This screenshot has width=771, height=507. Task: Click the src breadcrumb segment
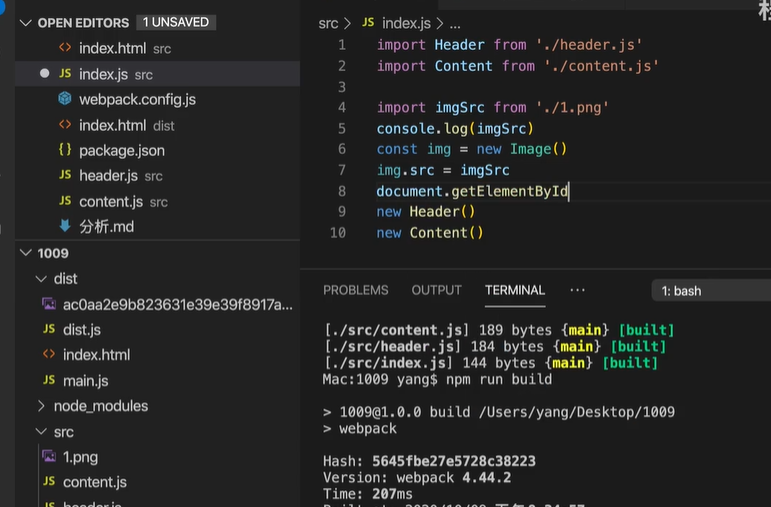(328, 23)
